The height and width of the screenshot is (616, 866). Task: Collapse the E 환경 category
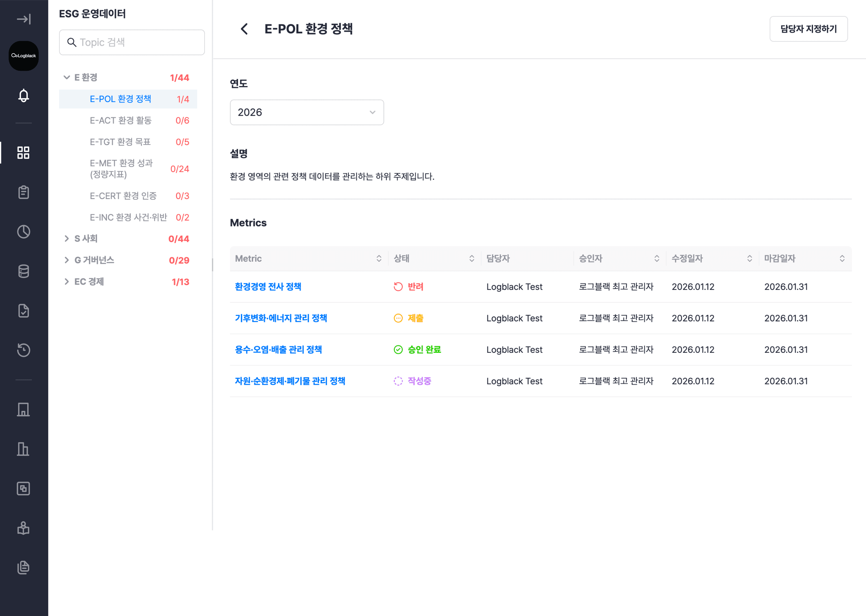tap(67, 77)
